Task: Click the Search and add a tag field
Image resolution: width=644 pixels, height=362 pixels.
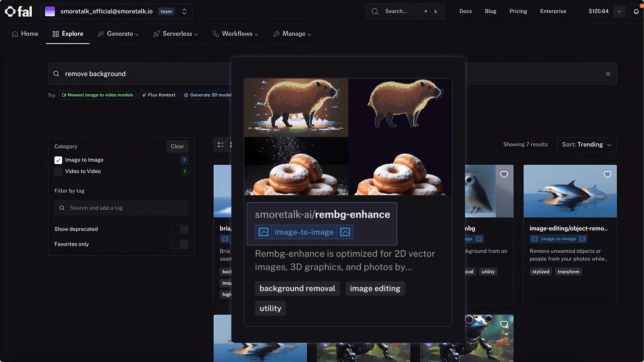Action: click(121, 208)
